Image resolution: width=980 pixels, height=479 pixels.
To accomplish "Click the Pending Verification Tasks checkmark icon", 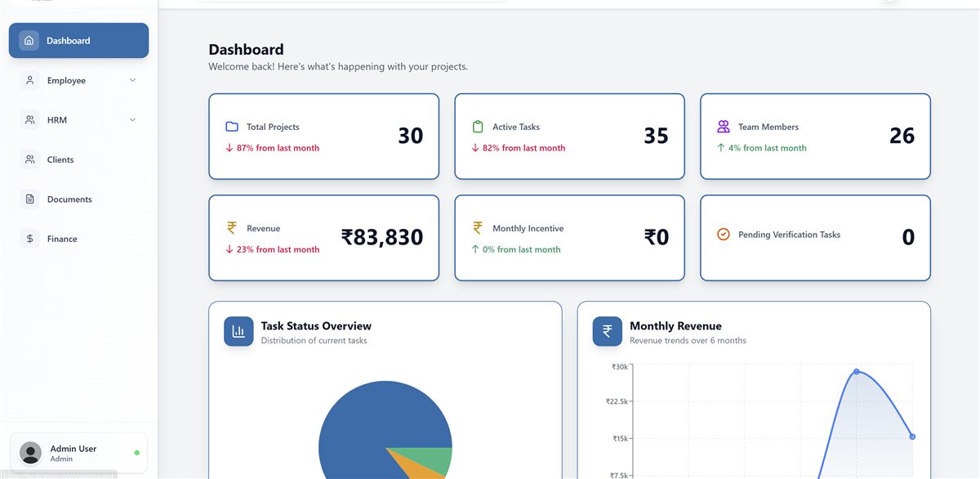I will 723,234.
